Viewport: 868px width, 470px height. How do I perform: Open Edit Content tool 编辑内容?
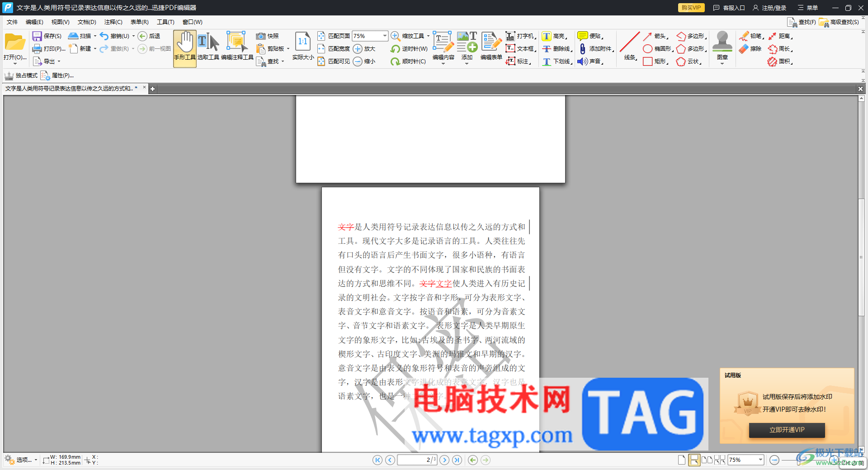tap(443, 48)
